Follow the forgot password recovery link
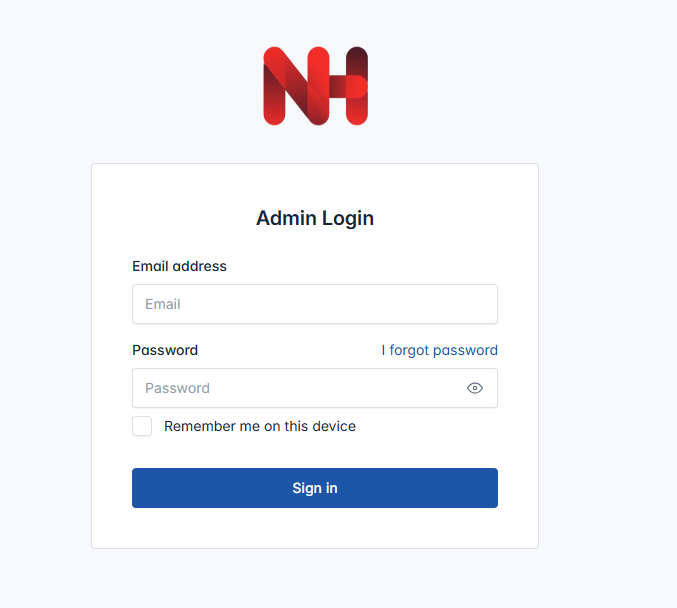 click(x=440, y=350)
